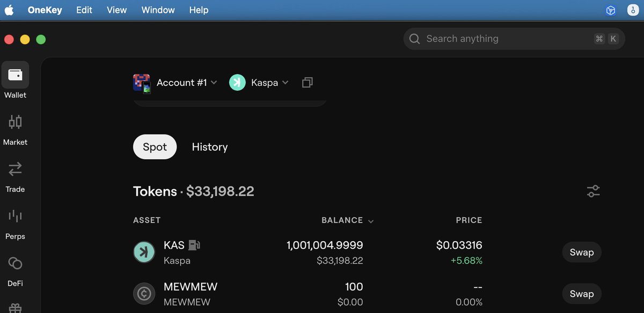Viewport: 644px width, 313px height.
Task: Click the gas pump icon beside KAS
Action: pyautogui.click(x=194, y=245)
